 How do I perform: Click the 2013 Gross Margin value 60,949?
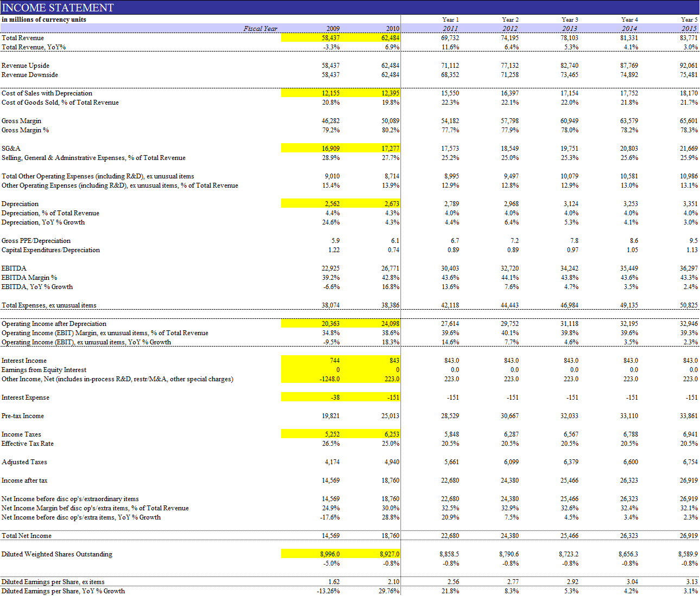point(569,121)
